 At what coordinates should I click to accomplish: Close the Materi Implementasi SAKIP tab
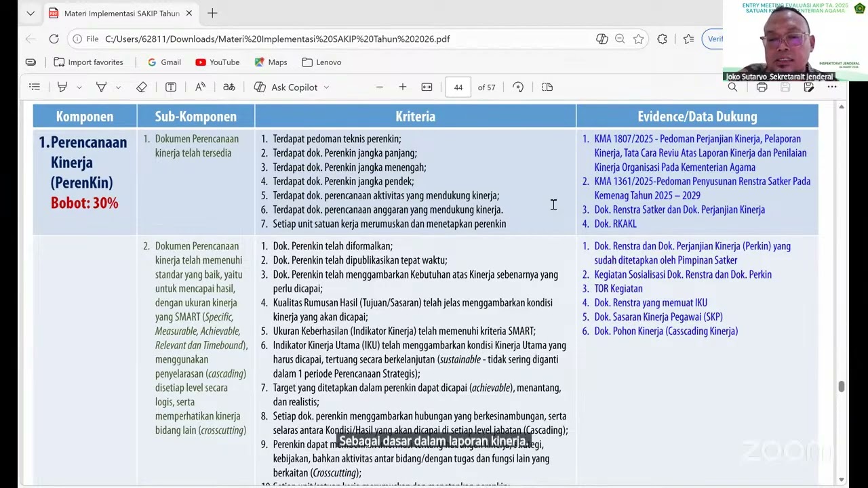click(x=189, y=13)
